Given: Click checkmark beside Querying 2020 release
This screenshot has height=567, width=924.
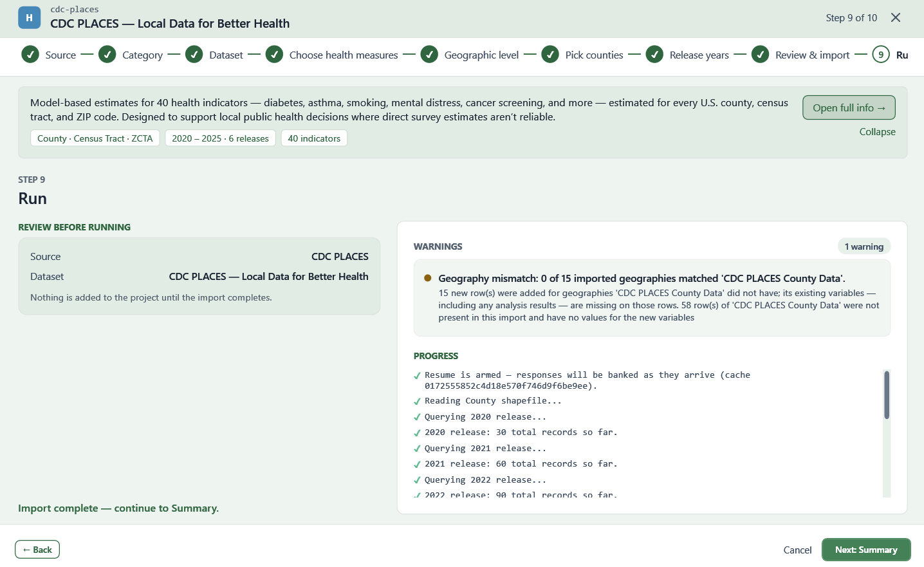Looking at the screenshot, I should click(417, 418).
